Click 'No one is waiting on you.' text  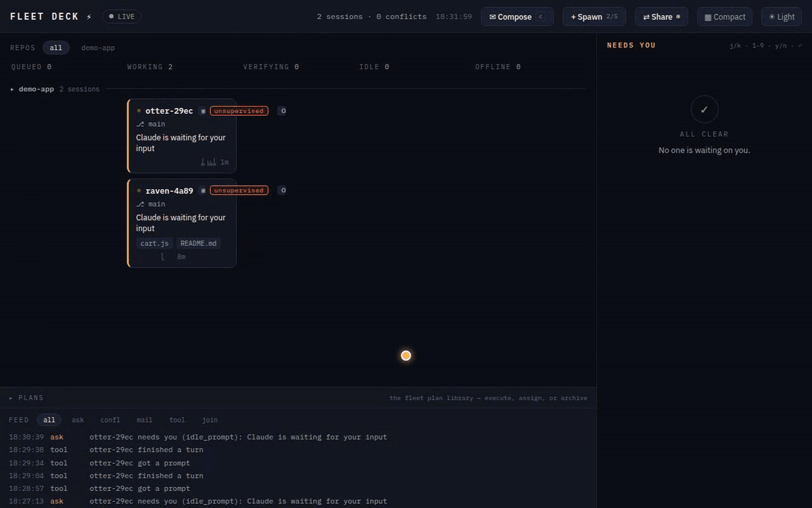point(704,150)
